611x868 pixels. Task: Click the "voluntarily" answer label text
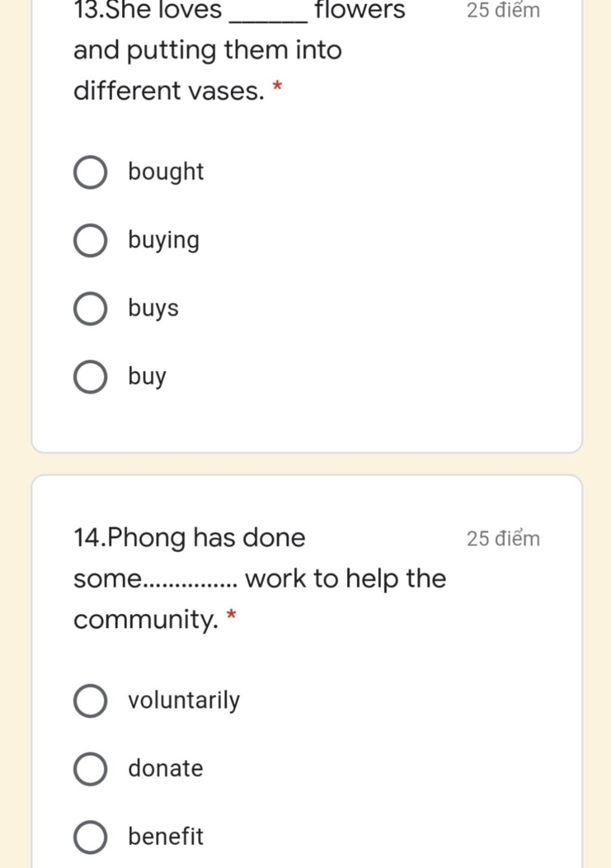tap(184, 700)
